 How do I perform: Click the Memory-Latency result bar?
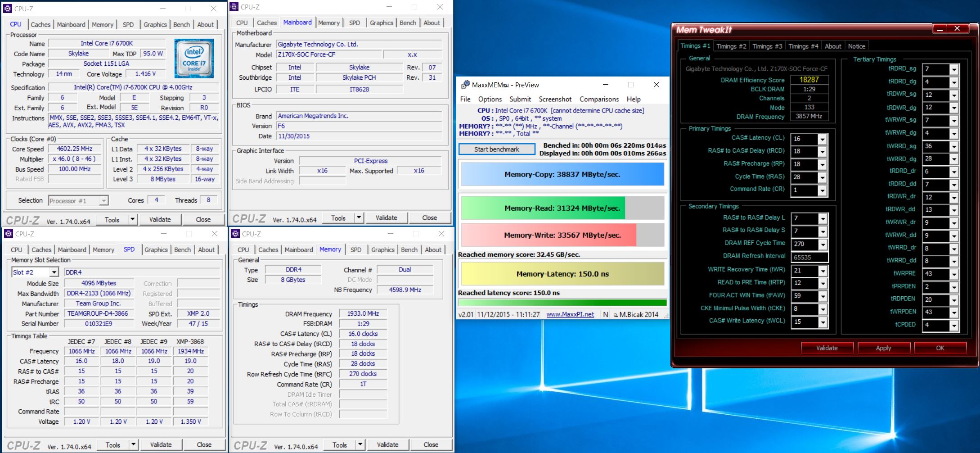(562, 274)
